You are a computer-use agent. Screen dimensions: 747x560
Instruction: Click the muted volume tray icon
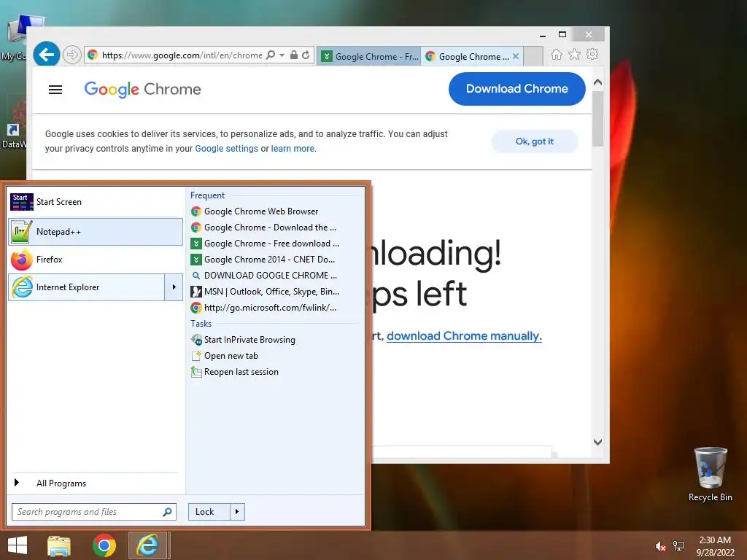(x=659, y=546)
